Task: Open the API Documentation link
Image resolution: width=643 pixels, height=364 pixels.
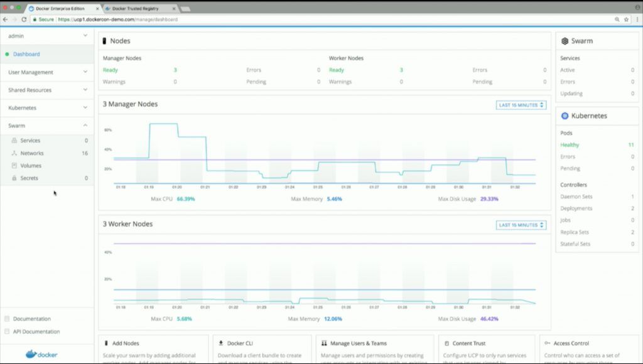Action: (x=36, y=331)
